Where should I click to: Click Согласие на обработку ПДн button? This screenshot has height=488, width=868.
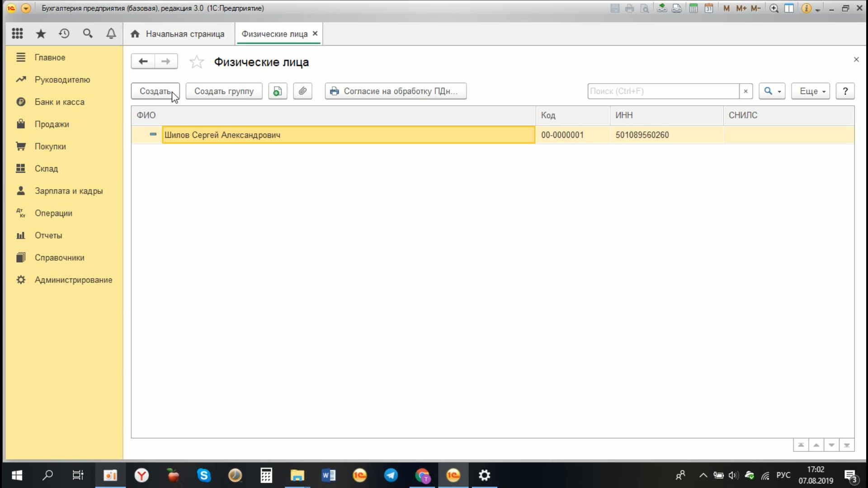(x=395, y=90)
